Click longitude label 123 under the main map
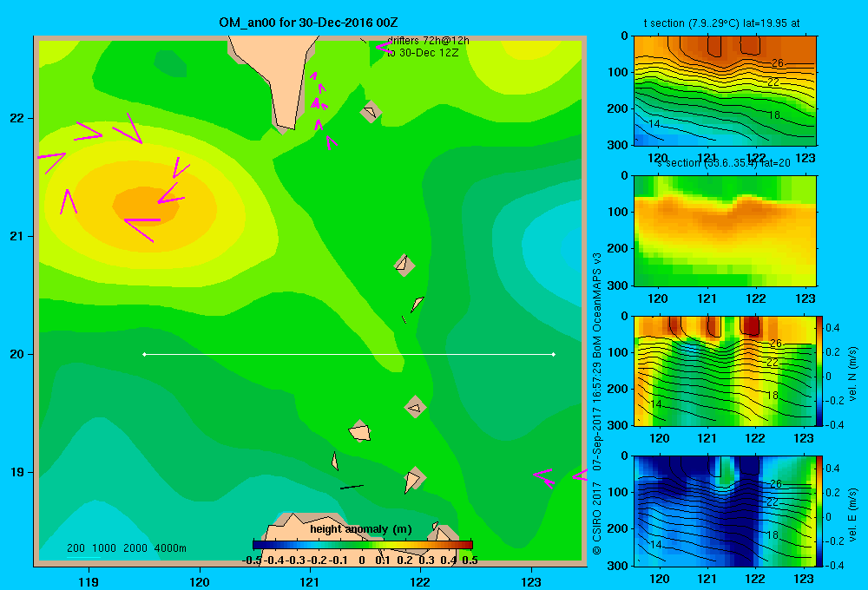 531,581
